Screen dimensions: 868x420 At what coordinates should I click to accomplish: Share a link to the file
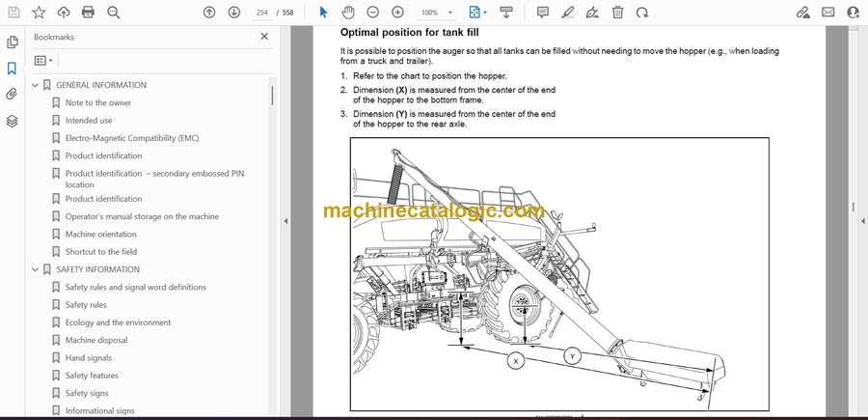(802, 13)
